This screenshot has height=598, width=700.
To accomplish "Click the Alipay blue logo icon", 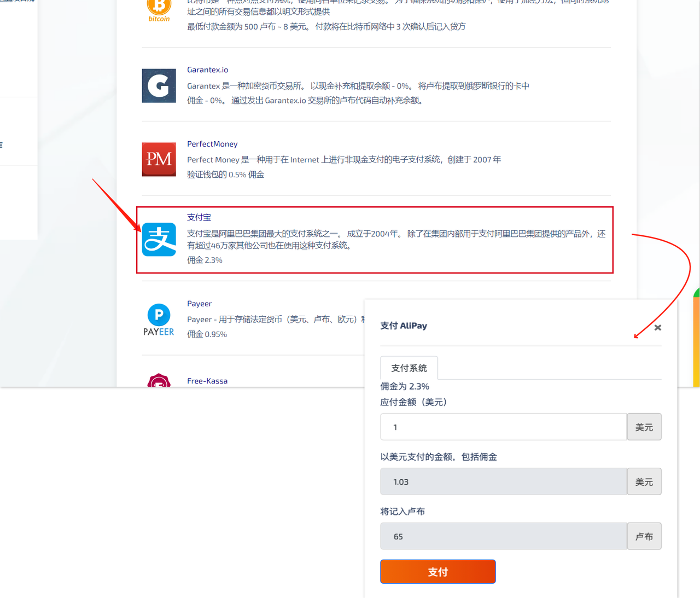I will point(159,240).
